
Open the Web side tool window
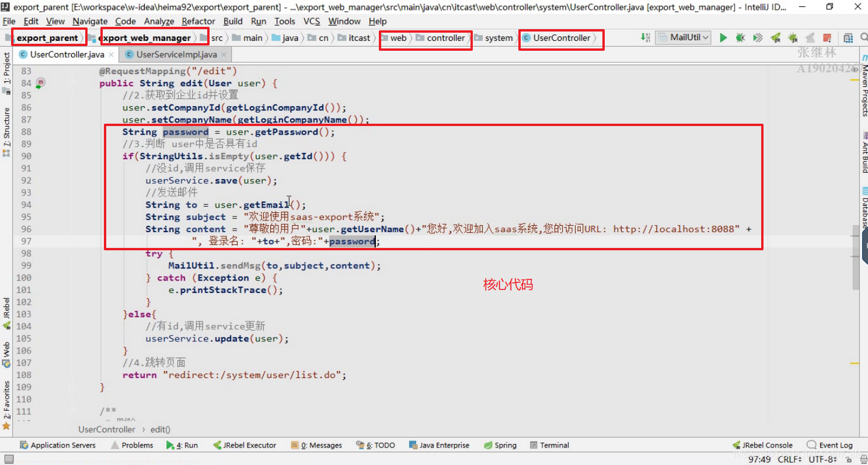pyautogui.click(x=6, y=355)
